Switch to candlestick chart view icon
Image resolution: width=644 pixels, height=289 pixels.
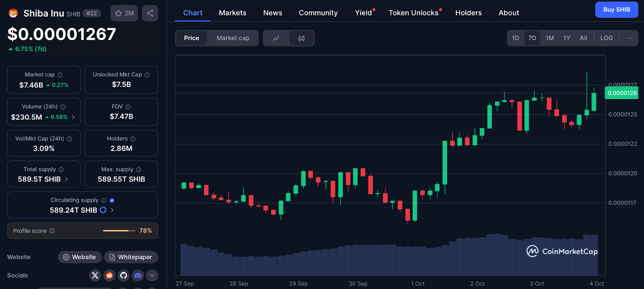pos(301,38)
